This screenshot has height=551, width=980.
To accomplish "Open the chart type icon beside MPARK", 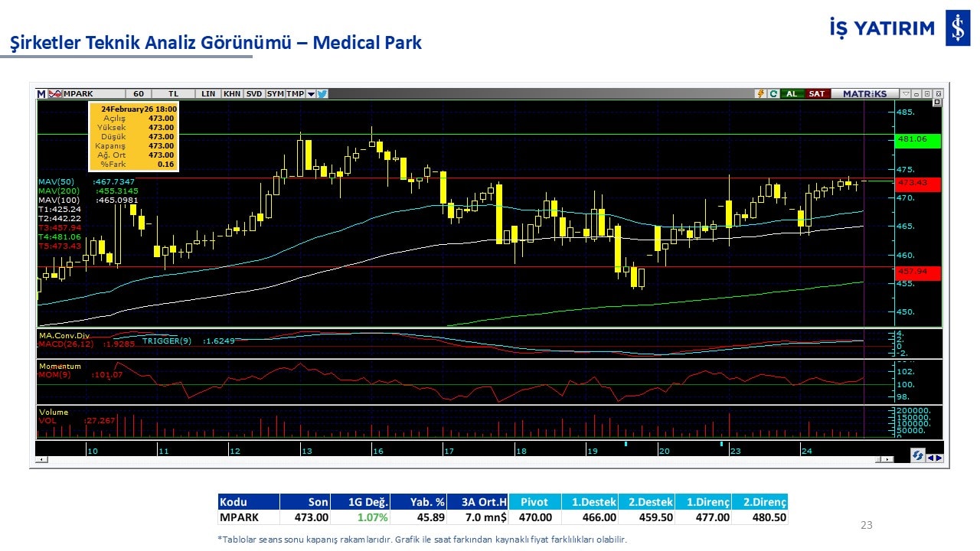I will coord(55,93).
